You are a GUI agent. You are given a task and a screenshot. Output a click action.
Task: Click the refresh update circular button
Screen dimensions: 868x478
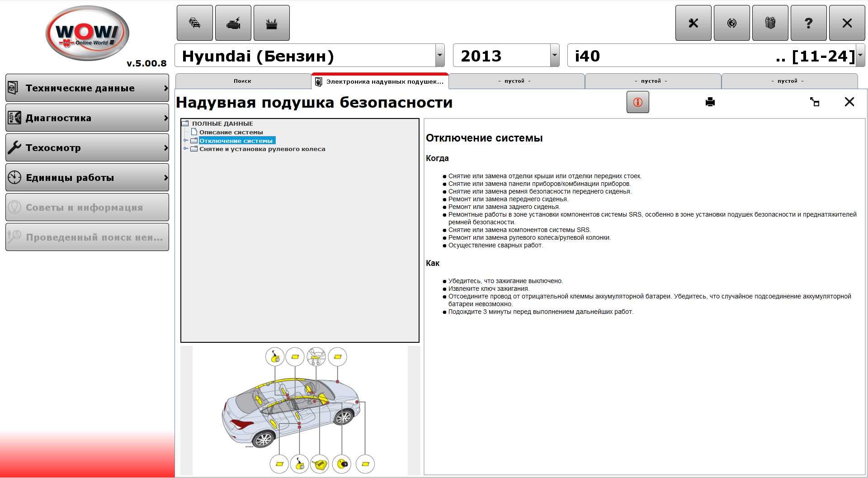(732, 23)
